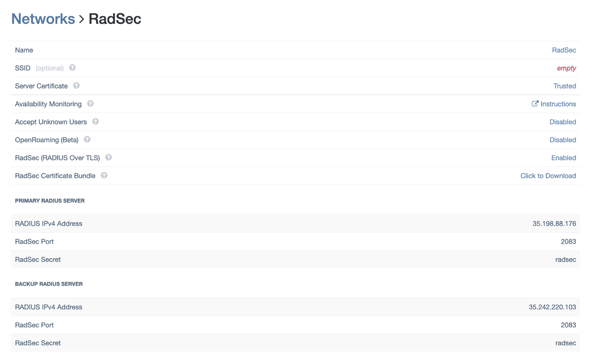Click the external link icon beside Instructions
The image size is (606, 364).
(534, 103)
